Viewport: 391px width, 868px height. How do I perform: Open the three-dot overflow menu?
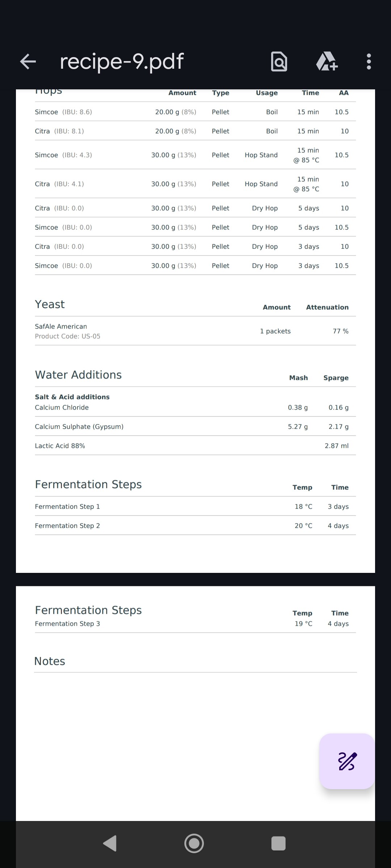(369, 61)
